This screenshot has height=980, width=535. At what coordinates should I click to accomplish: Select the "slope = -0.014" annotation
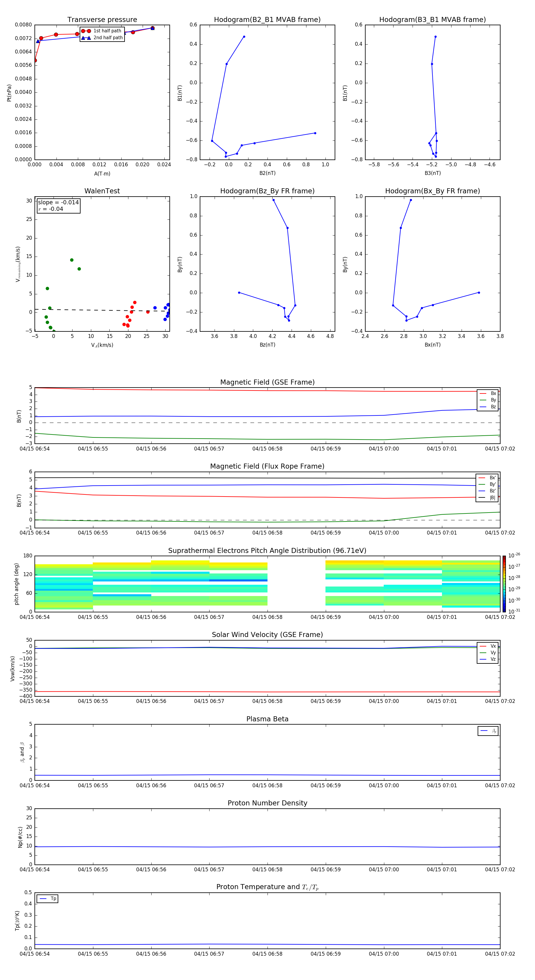(x=58, y=203)
